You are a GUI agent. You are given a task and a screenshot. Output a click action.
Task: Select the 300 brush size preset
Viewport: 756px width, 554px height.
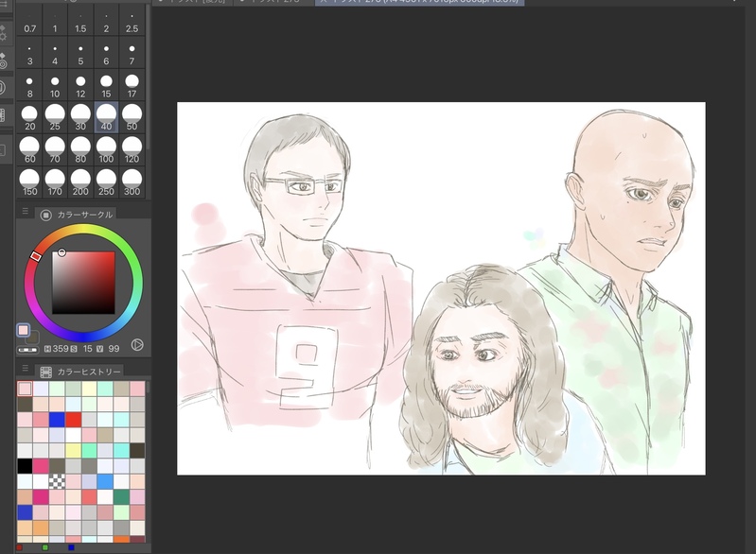click(132, 182)
